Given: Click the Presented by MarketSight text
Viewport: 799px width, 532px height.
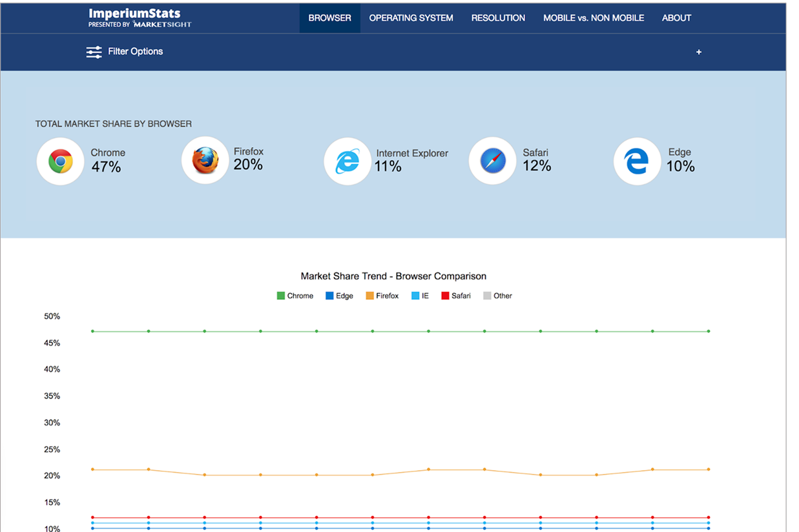Looking at the screenshot, I should point(140,25).
